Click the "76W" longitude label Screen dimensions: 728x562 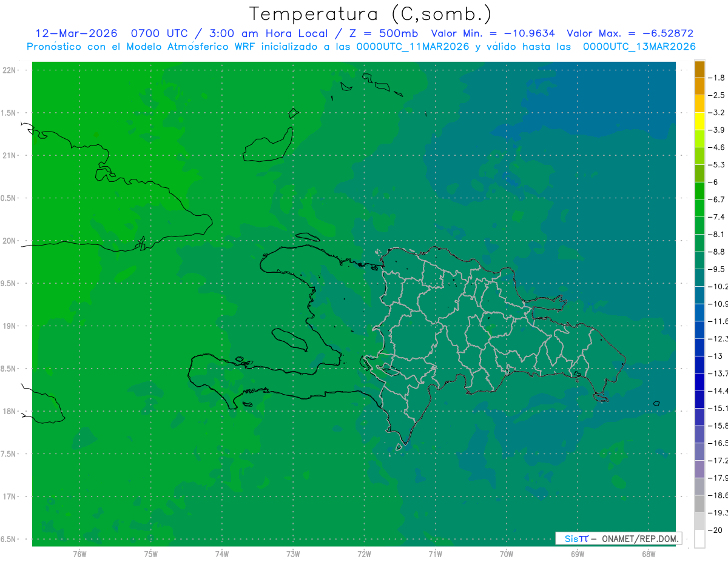[x=79, y=554]
